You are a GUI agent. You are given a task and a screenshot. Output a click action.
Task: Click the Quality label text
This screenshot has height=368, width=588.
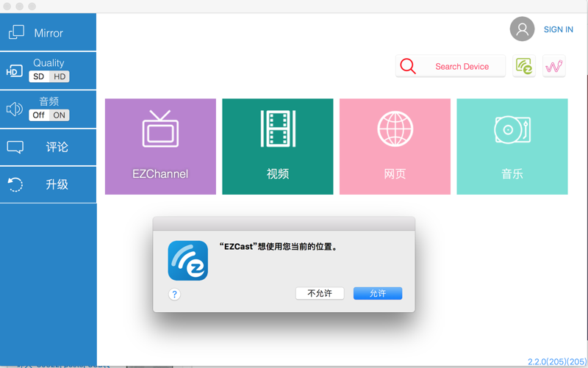pyautogui.click(x=49, y=62)
